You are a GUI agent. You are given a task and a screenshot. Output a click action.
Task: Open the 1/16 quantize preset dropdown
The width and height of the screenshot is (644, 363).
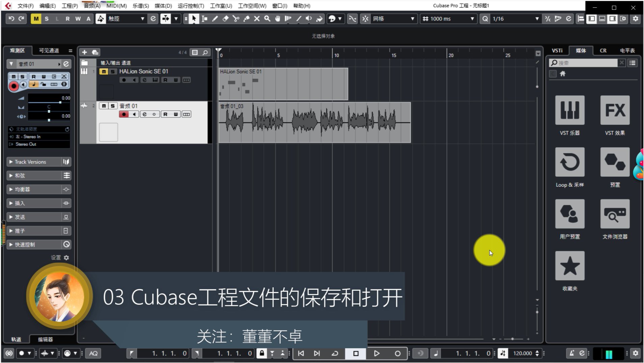pyautogui.click(x=537, y=19)
